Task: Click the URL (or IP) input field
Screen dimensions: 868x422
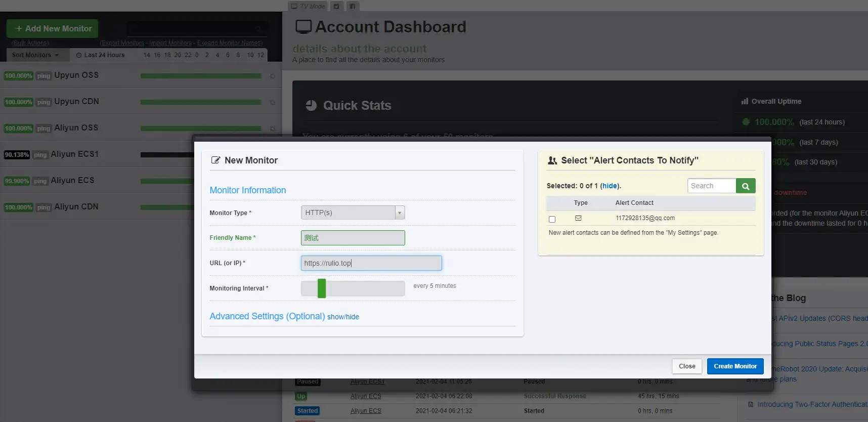Action: point(371,263)
